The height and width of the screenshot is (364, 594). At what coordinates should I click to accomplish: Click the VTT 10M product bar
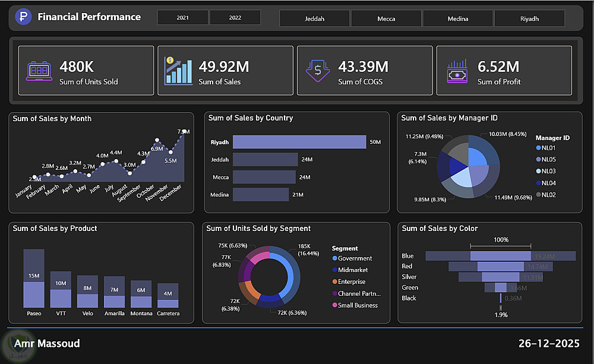tap(61, 289)
